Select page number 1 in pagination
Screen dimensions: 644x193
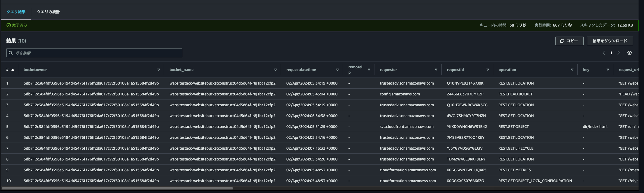tap(611, 53)
